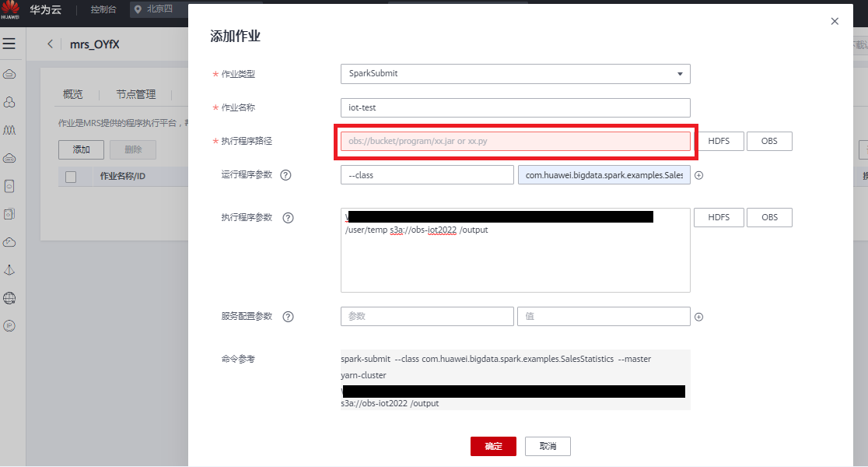Focus the 参数 field of 服务配置参数
The height and width of the screenshot is (467, 868).
[x=427, y=316]
